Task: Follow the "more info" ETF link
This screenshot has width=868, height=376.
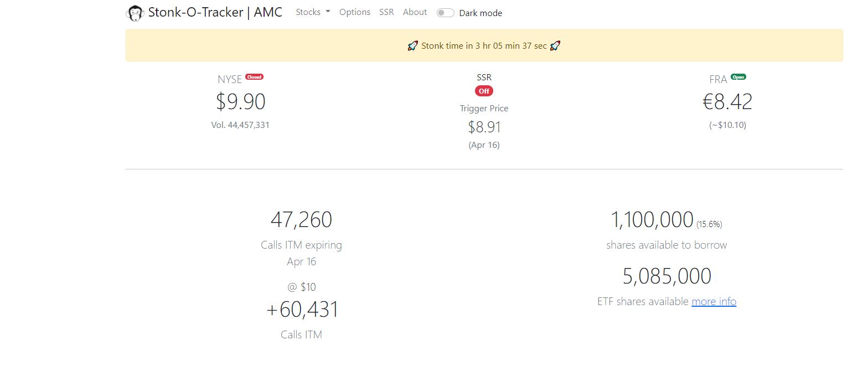Action: coord(714,301)
